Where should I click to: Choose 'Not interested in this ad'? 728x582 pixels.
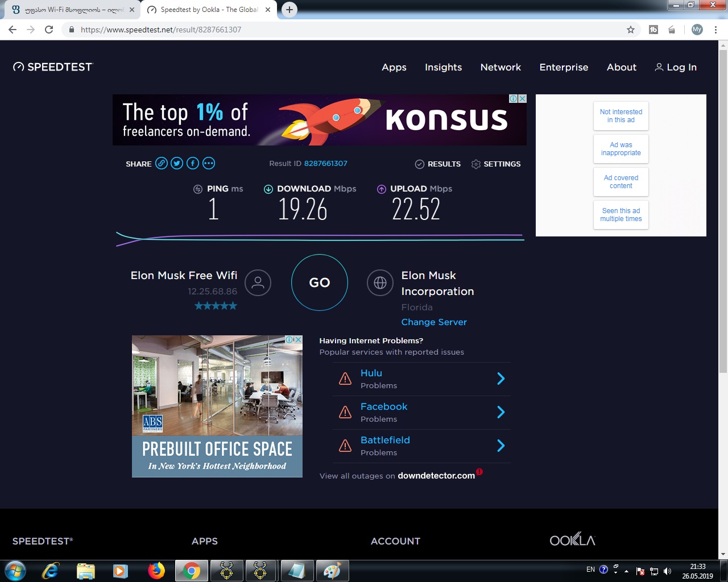point(621,116)
